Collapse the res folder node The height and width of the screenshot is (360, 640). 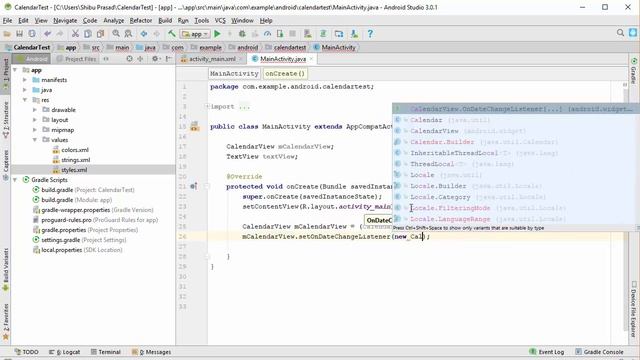pos(25,100)
